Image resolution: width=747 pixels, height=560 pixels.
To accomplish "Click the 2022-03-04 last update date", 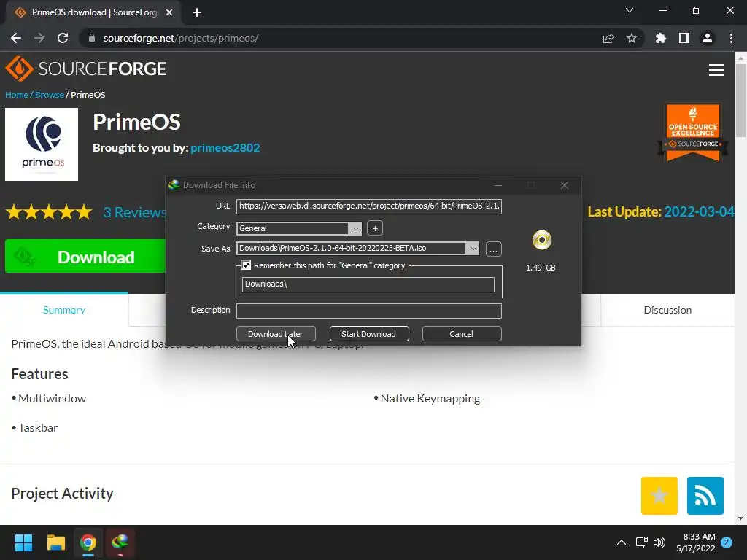I will pyautogui.click(x=699, y=212).
